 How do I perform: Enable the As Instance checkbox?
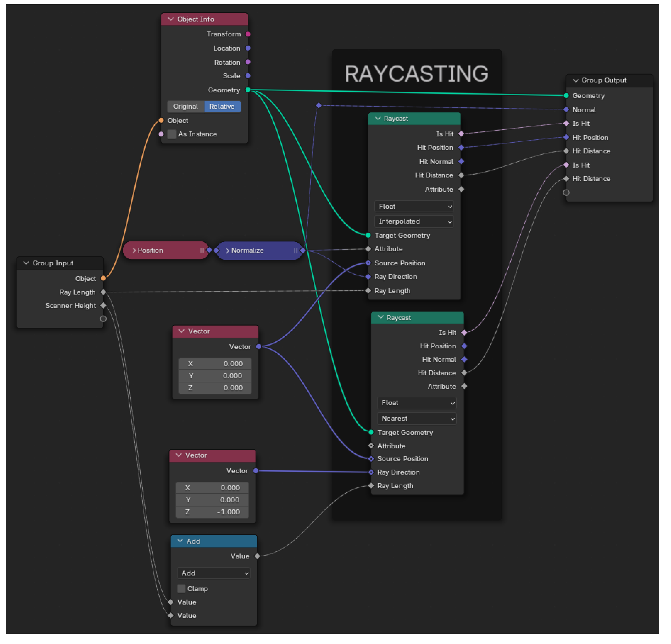tap(172, 134)
